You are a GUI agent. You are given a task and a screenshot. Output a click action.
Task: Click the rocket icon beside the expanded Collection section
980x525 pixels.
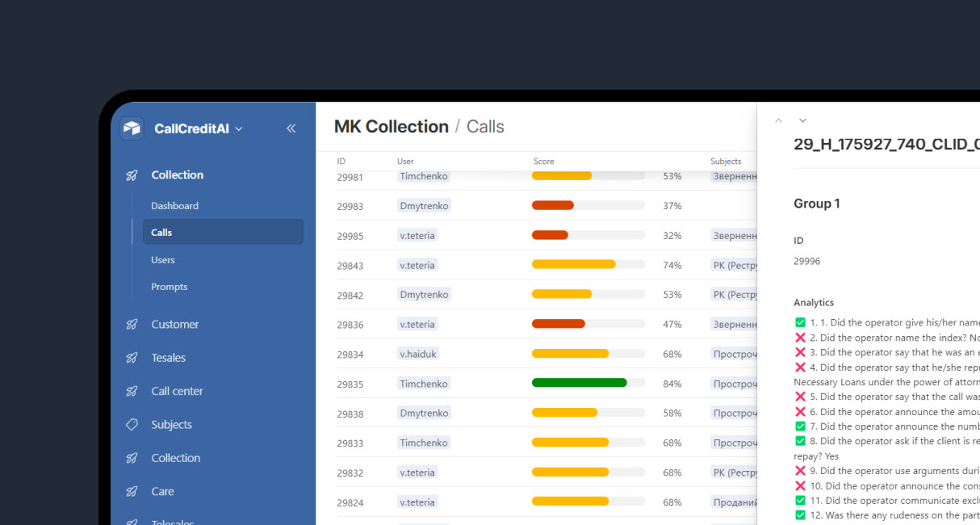tap(132, 175)
